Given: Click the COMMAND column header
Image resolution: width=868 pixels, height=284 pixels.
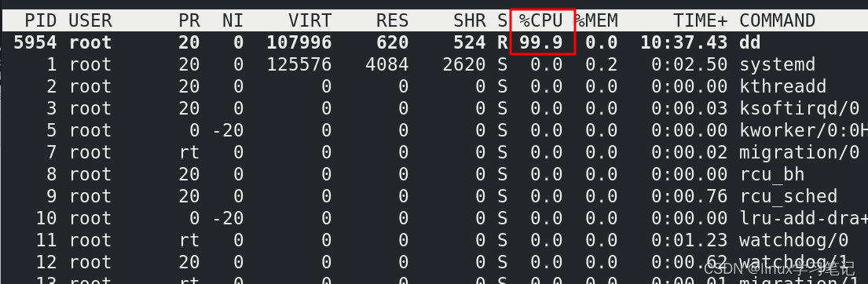Looking at the screenshot, I should [777, 21].
